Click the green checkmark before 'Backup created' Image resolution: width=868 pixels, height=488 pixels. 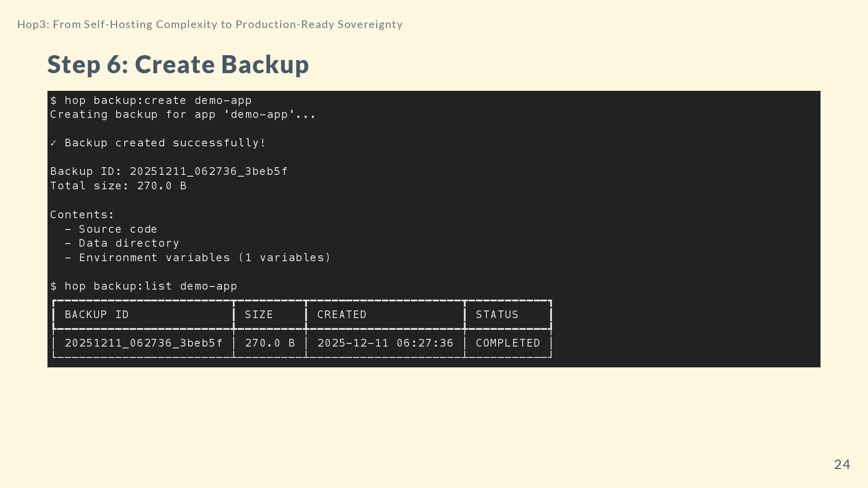[53, 143]
